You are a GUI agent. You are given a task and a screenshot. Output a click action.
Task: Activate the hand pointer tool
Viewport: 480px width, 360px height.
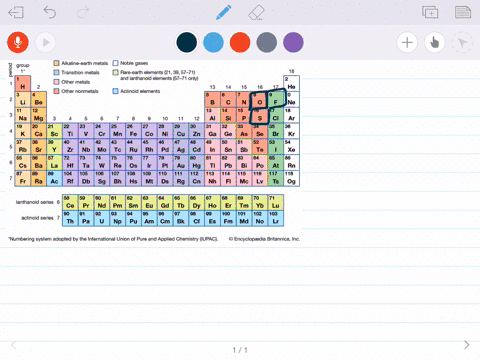click(x=435, y=42)
